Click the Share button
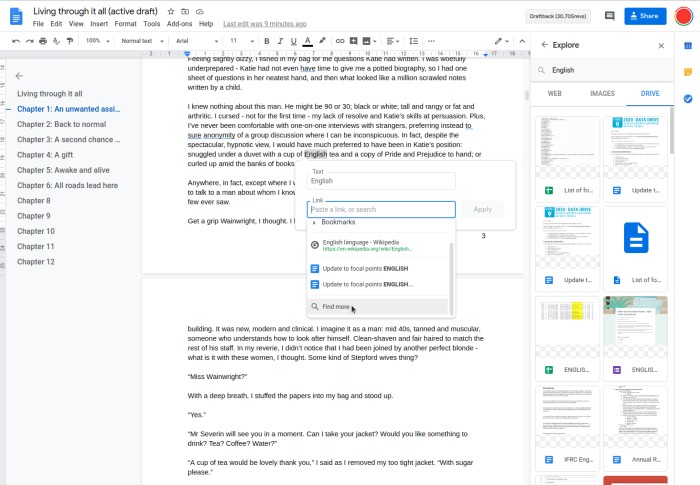Viewport: 700px width, 485px height. coord(645,16)
